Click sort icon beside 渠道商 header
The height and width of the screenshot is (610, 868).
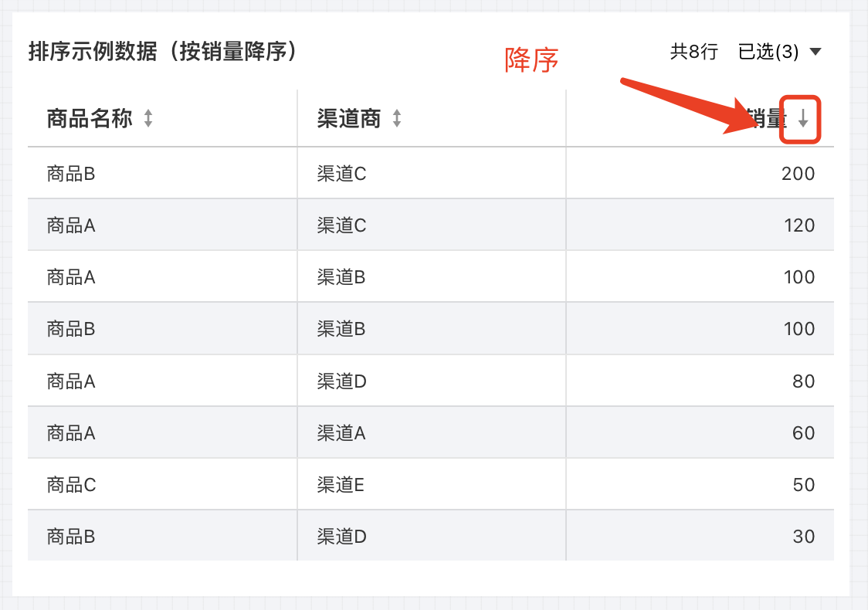397,118
